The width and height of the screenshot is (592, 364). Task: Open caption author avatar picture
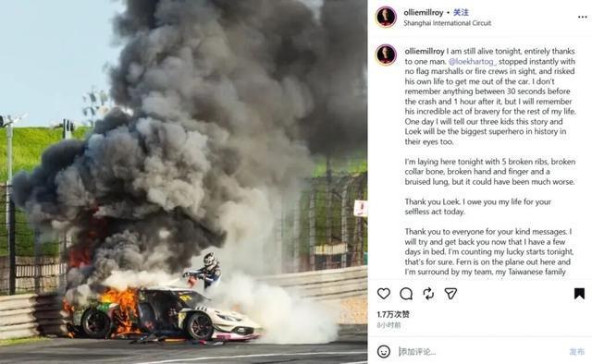pos(386,55)
